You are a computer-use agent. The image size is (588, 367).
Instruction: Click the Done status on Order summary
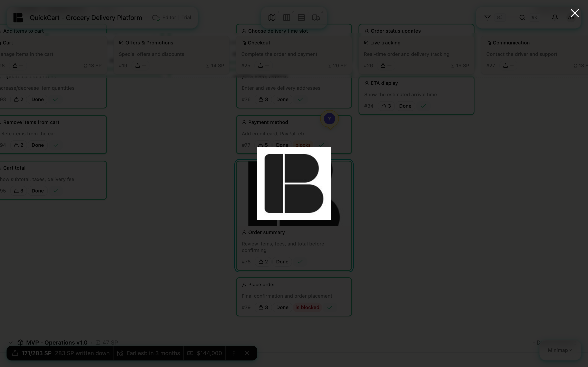pos(282,262)
